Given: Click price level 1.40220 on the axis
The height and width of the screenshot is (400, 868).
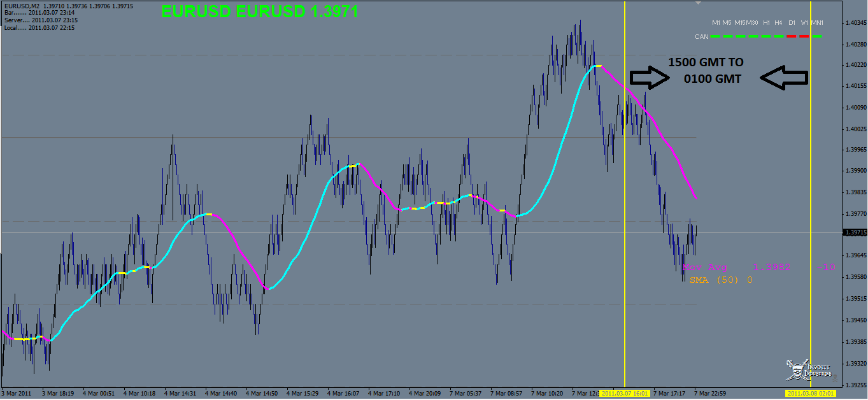Looking at the screenshot, I should click(855, 65).
